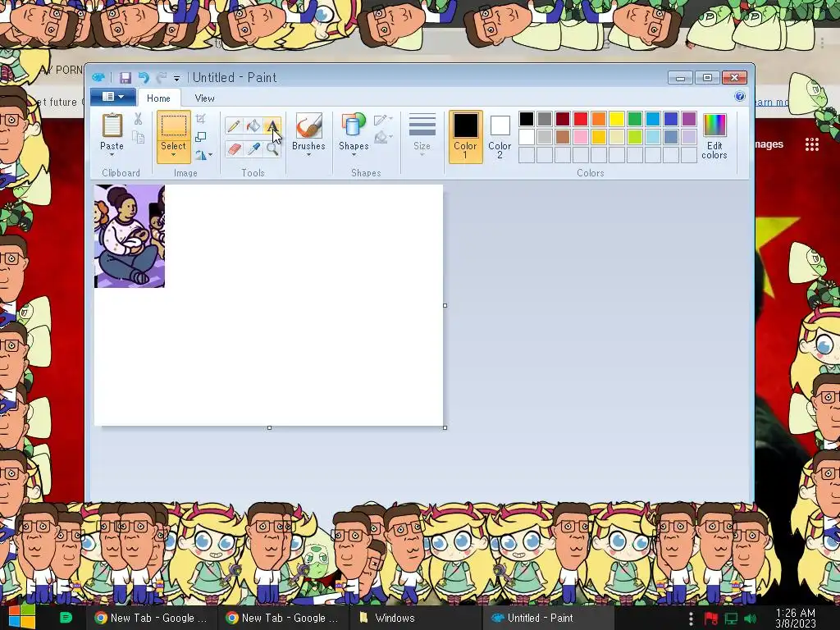
Task: Pick the orange color swatch
Action: [x=599, y=119]
